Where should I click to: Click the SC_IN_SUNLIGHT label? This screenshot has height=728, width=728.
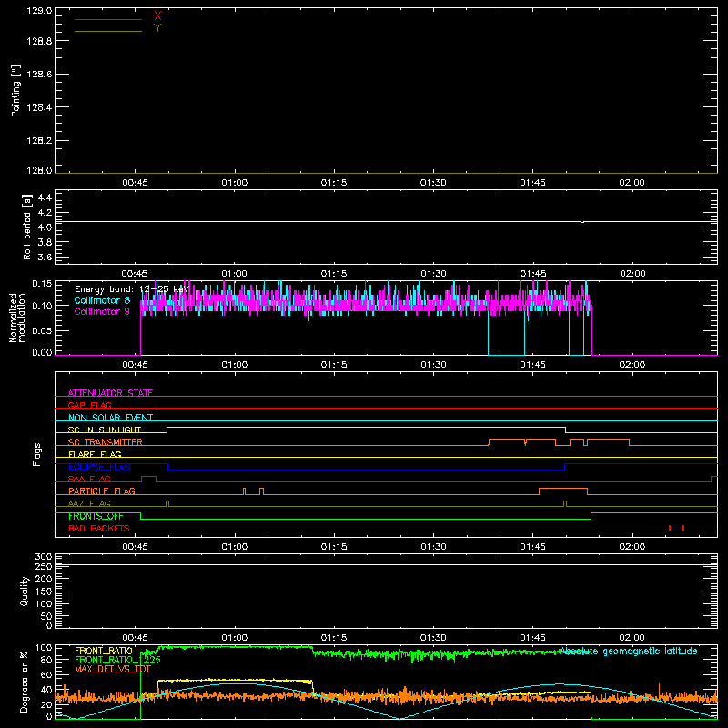[105, 430]
